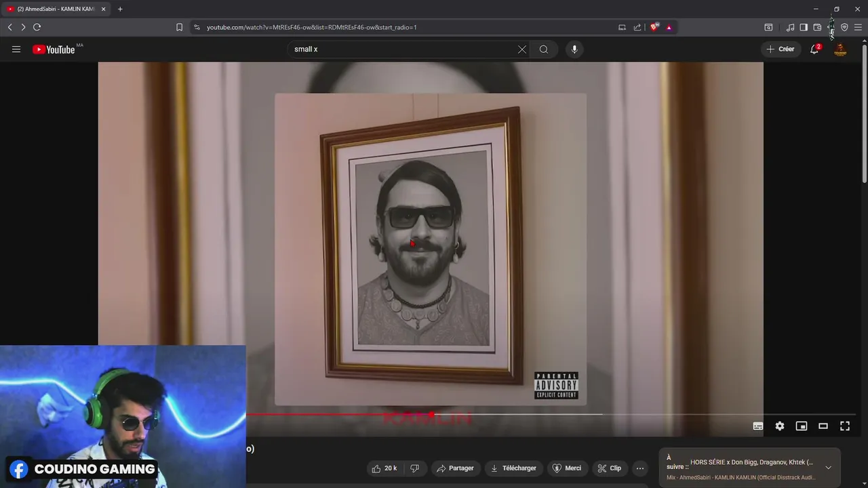Click the Partager share button

(455, 468)
